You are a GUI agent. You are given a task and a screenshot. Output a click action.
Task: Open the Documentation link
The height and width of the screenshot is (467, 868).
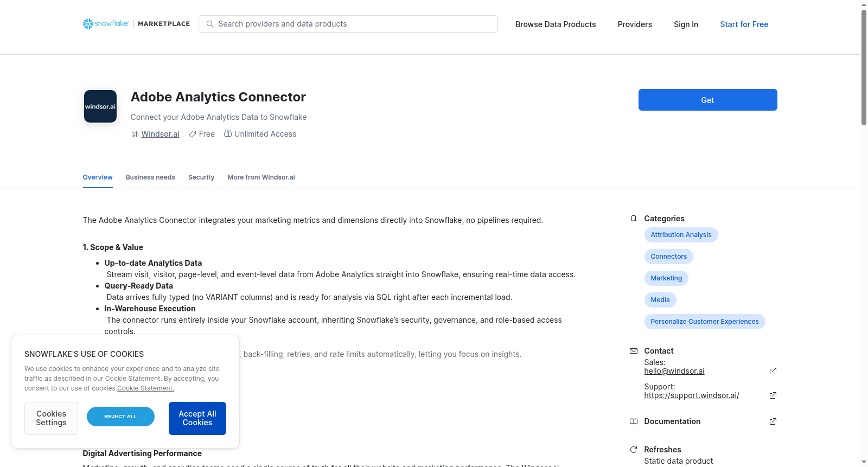(672, 421)
